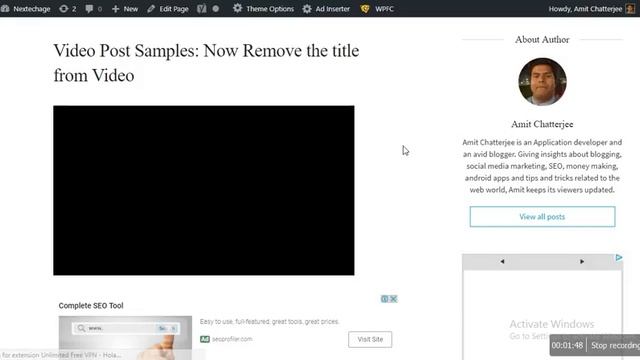Click the plus icon beside New
640x360 pixels.
[116, 9]
